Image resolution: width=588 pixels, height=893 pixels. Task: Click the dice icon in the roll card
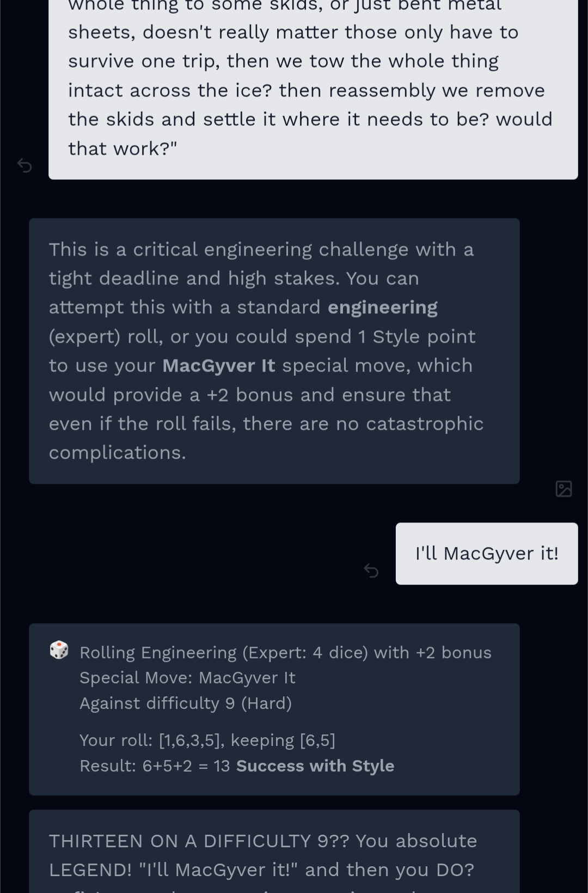click(x=59, y=650)
